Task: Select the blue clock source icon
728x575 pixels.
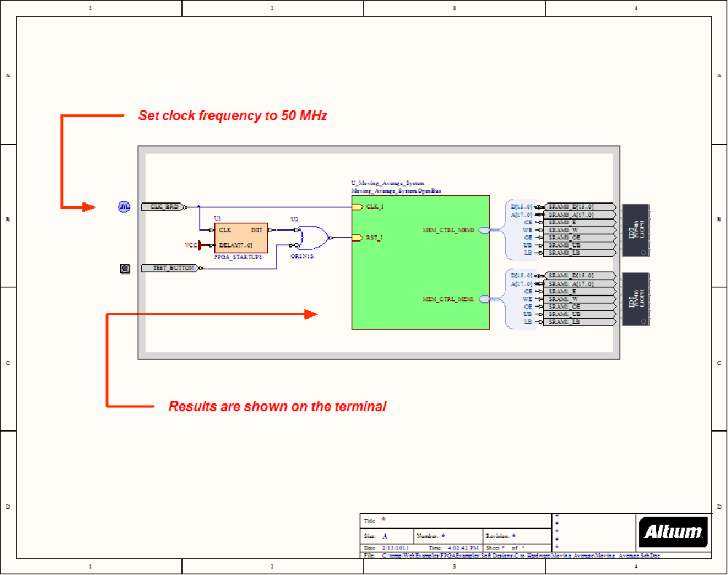Action: [124, 207]
